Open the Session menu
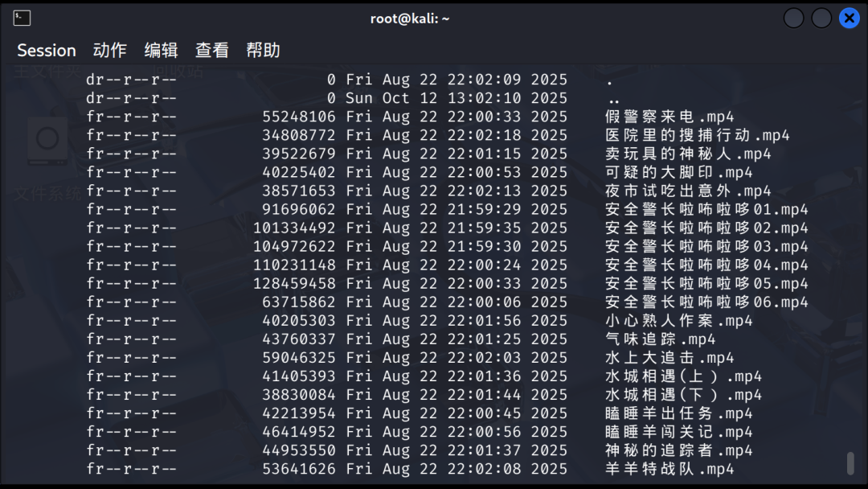This screenshot has height=489, width=868. (47, 51)
